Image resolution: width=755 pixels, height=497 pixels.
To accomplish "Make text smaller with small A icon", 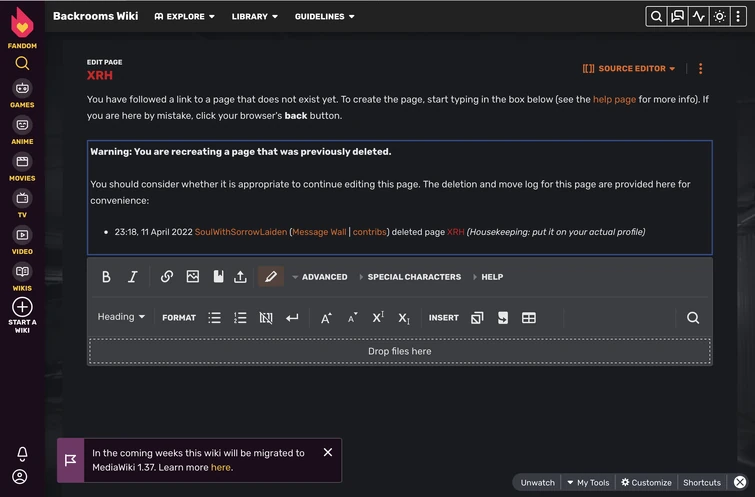I will [352, 318].
